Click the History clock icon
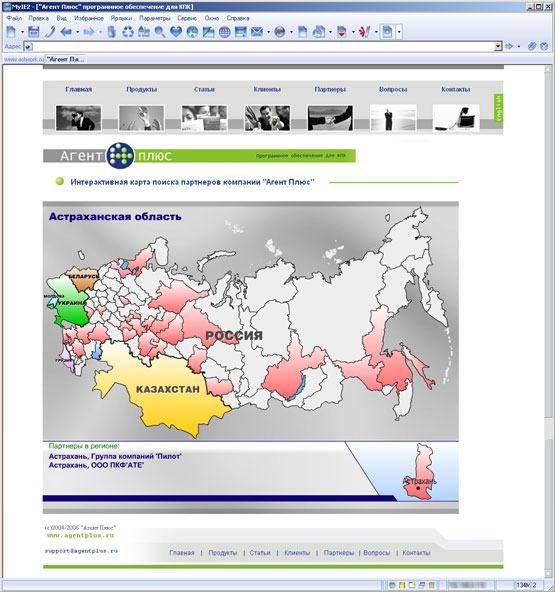This screenshot has width=555, height=592. pos(192,32)
